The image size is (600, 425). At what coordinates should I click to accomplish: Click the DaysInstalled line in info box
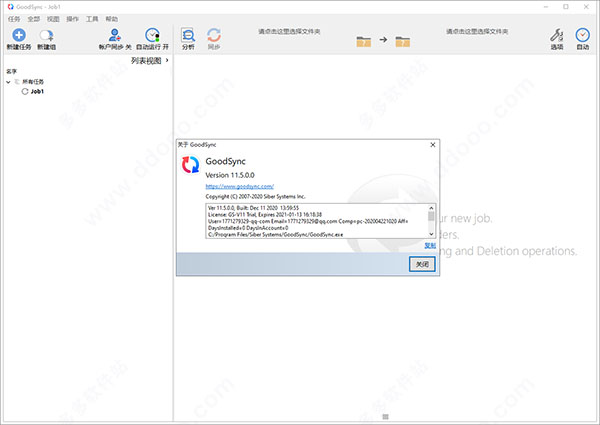pyautogui.click(x=248, y=228)
